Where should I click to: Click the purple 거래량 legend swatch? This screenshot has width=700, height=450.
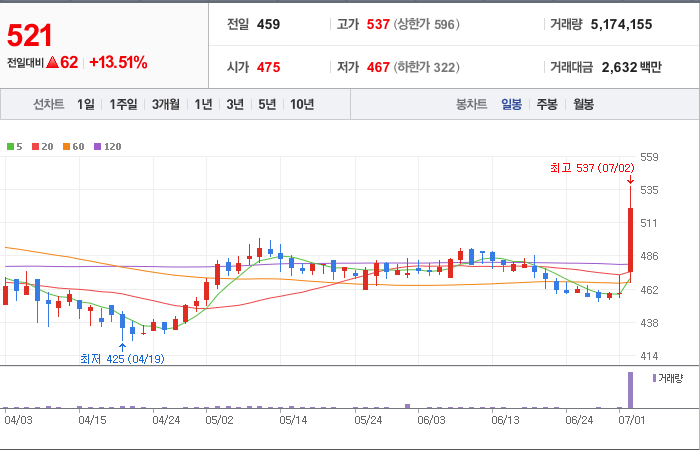[x=654, y=378]
